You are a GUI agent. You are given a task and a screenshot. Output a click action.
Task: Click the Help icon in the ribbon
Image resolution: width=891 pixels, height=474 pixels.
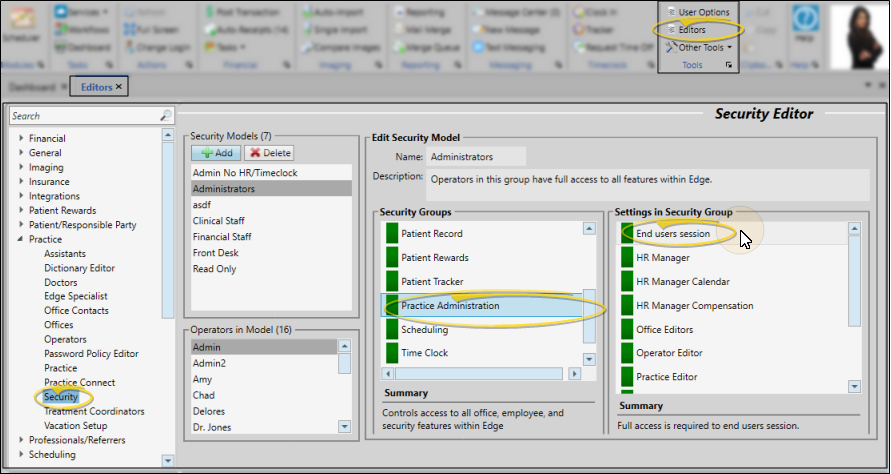[x=802, y=22]
